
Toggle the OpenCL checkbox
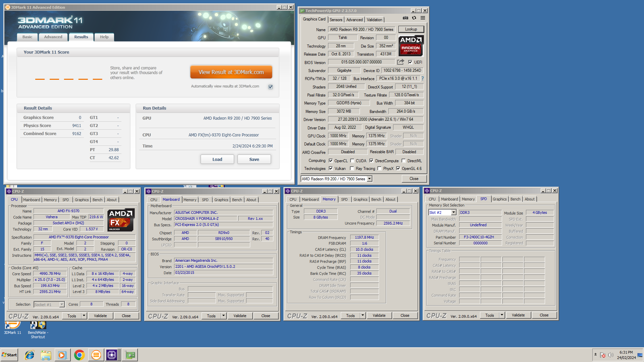[x=331, y=161]
